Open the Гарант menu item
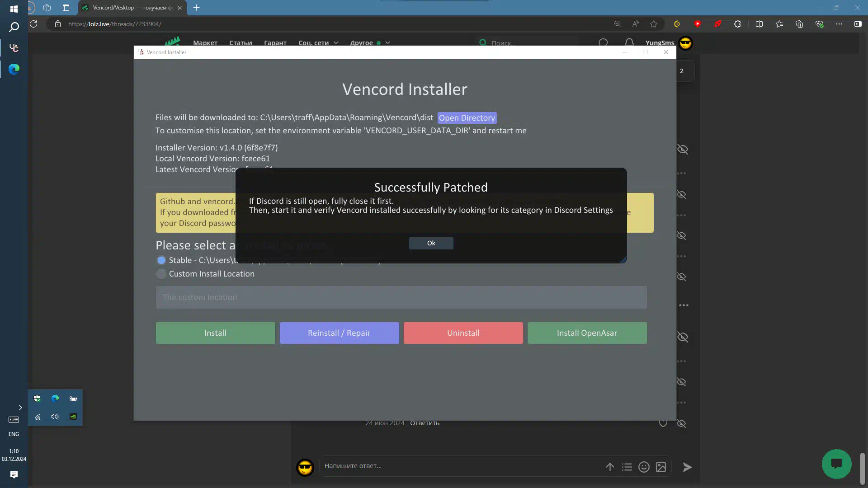Image resolution: width=868 pixels, height=488 pixels. (x=275, y=43)
